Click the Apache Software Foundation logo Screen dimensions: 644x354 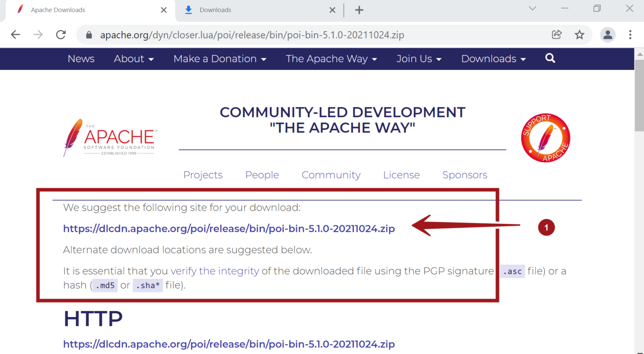coord(110,138)
